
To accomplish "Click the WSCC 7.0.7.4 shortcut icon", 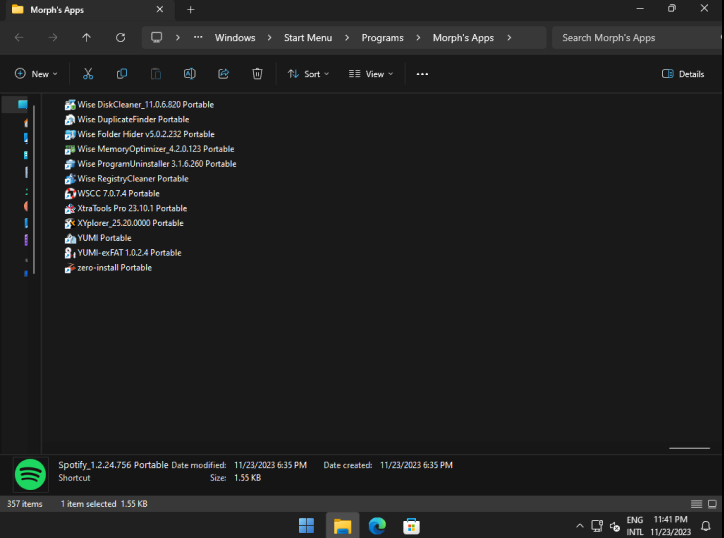I will click(70, 193).
